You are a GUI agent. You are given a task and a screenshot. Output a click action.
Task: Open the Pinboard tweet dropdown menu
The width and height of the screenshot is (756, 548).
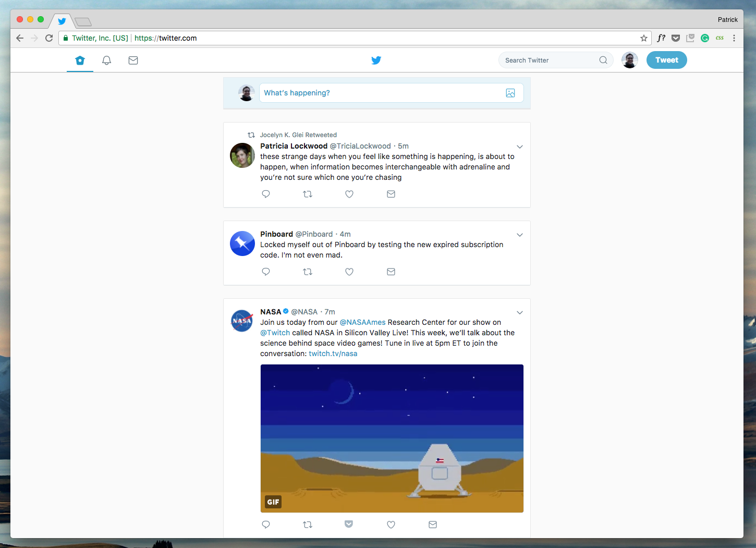click(x=519, y=235)
